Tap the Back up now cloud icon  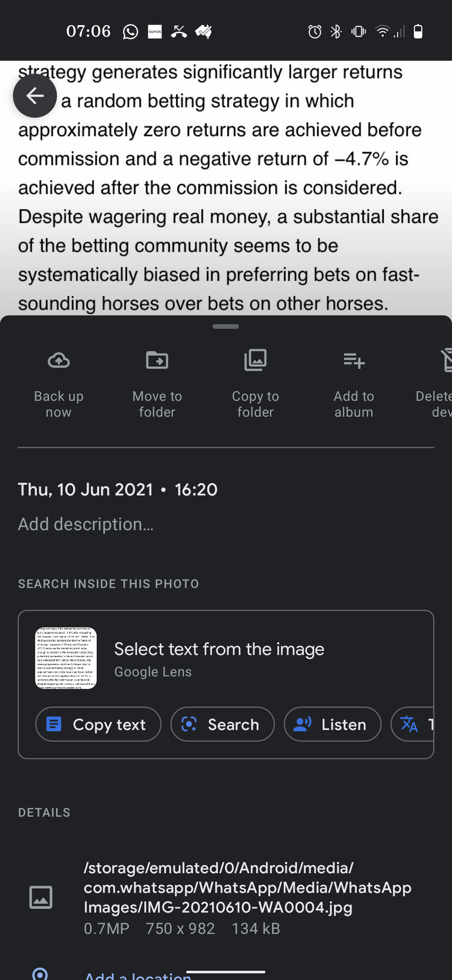point(59,360)
